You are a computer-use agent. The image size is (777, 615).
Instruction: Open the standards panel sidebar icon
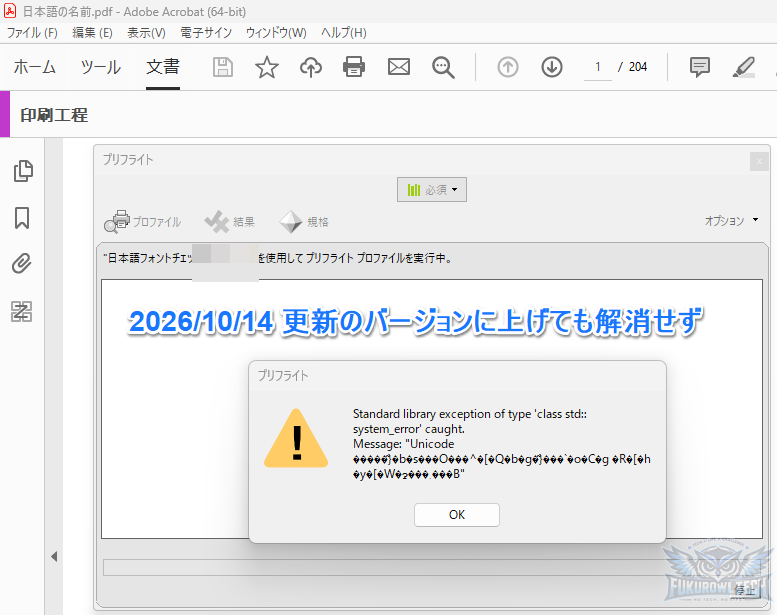point(22,312)
